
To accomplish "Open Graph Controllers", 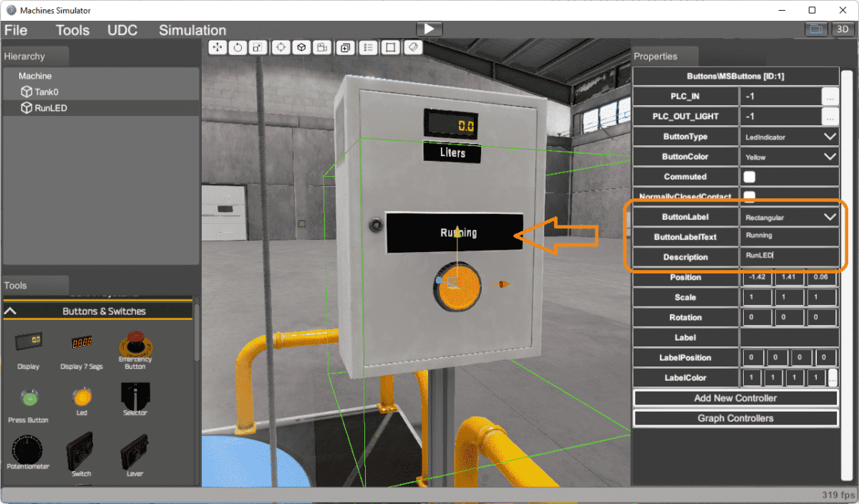I will pyautogui.click(x=735, y=418).
